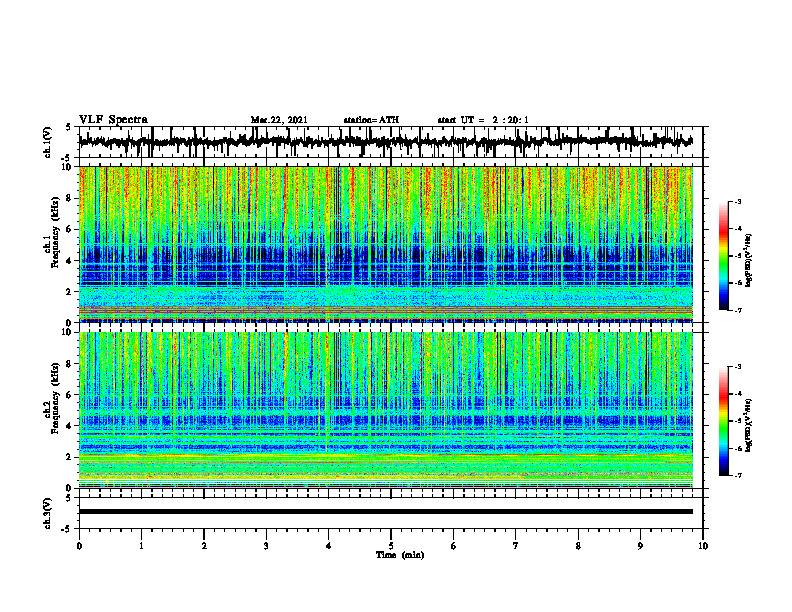This screenshot has height=612, width=792.
Task: Click time axis tick label "6"
Action: point(454,546)
